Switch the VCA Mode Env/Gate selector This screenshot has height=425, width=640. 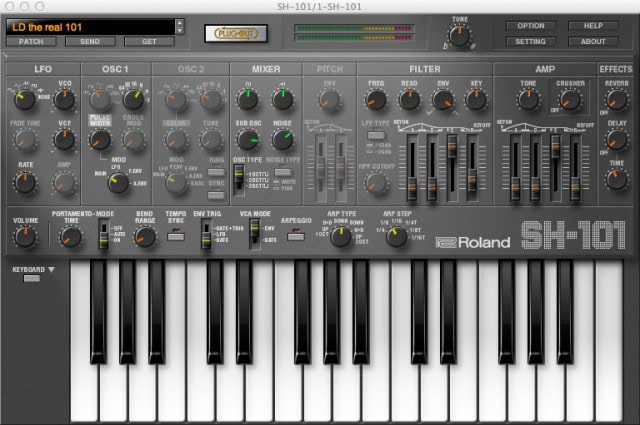(x=255, y=234)
